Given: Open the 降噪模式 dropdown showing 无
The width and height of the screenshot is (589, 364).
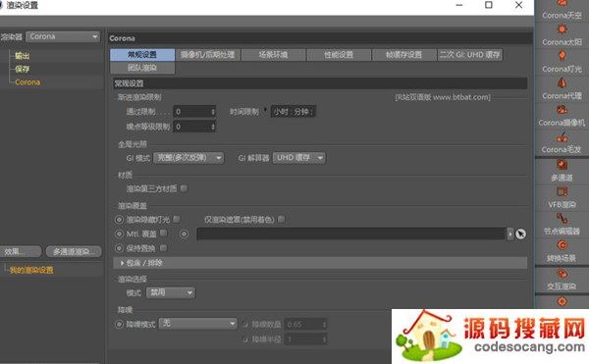Looking at the screenshot, I should pyautogui.click(x=198, y=323).
